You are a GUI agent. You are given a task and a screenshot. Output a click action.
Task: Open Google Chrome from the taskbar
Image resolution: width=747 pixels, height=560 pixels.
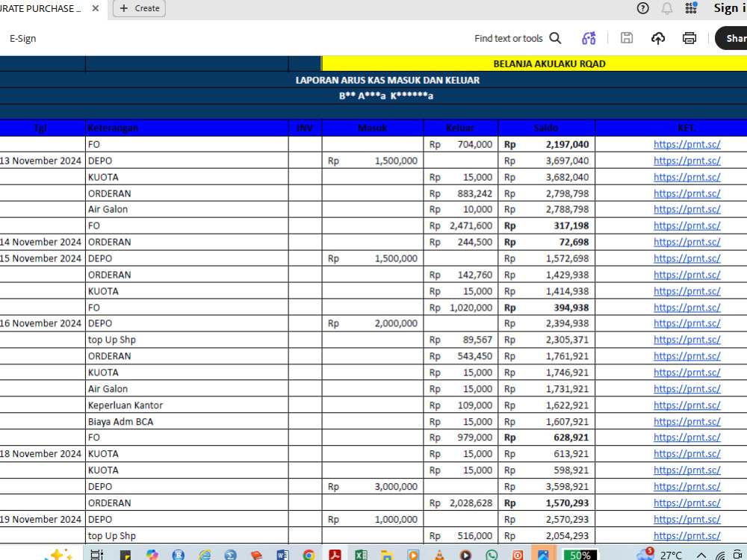[x=309, y=554]
